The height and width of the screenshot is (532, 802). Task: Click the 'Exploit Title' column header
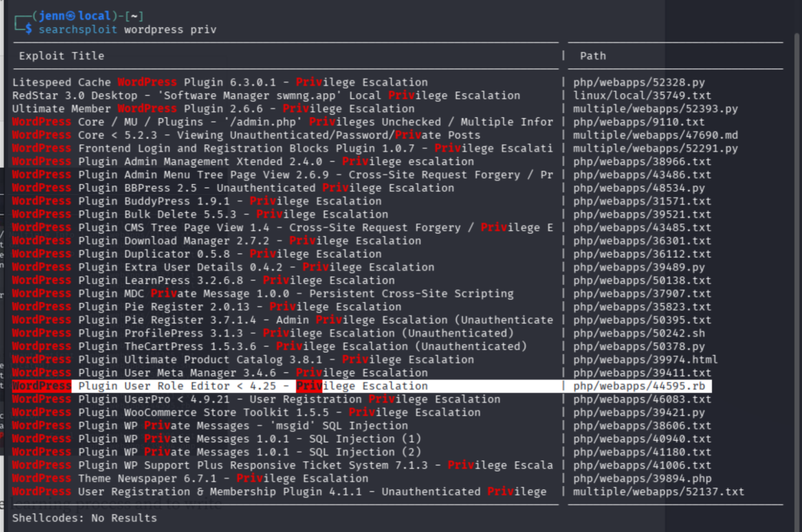[61, 56]
